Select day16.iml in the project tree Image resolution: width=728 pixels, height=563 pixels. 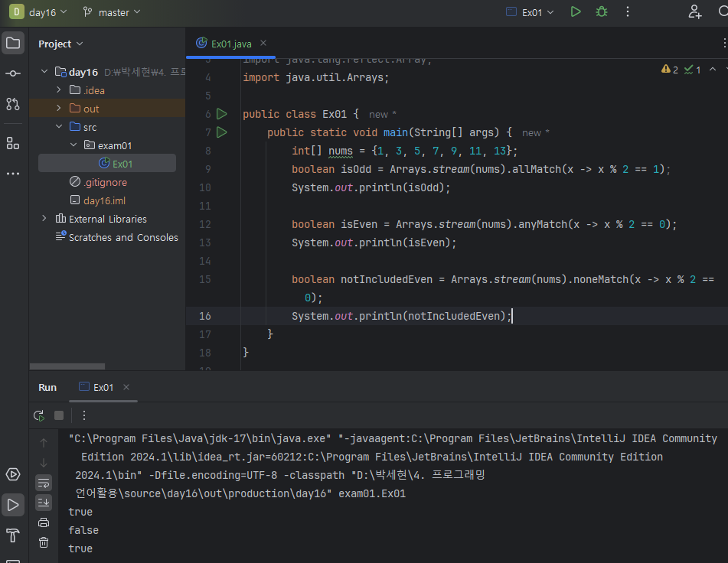(x=104, y=200)
